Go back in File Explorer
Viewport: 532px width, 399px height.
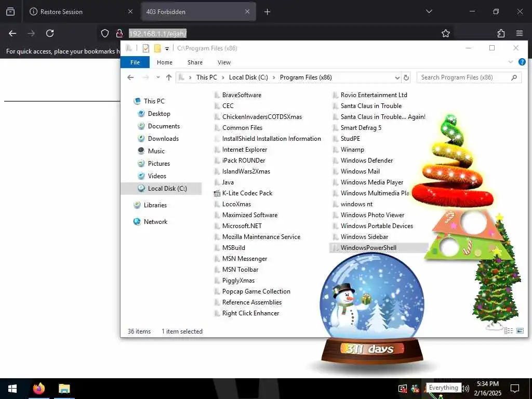click(130, 77)
